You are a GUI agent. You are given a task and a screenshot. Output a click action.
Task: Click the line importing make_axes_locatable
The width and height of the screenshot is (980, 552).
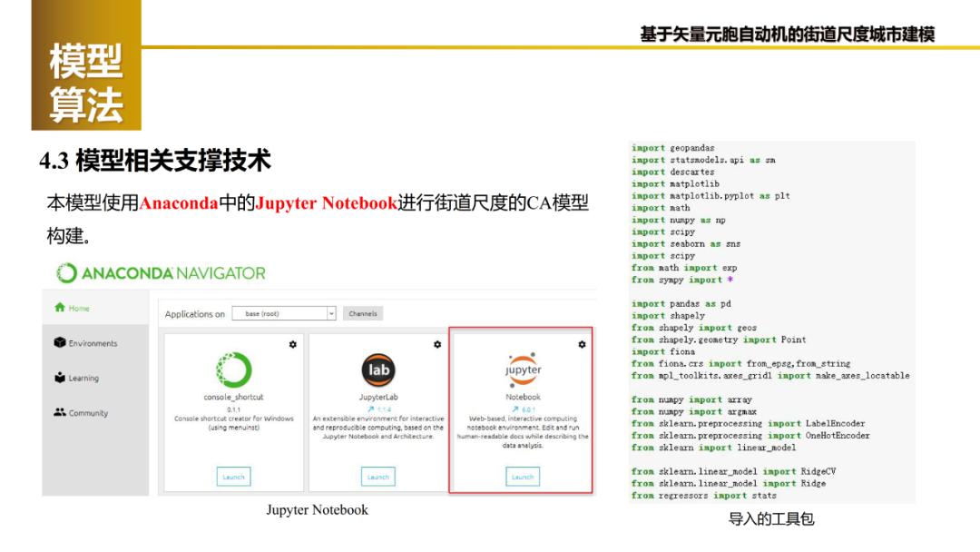770,376
